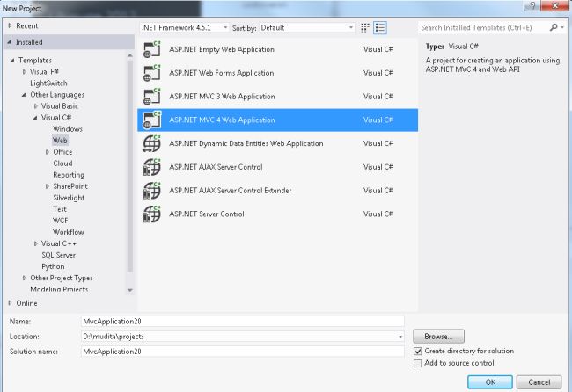Select the Silverlight category
This screenshot has width=572, height=392.
[69, 198]
